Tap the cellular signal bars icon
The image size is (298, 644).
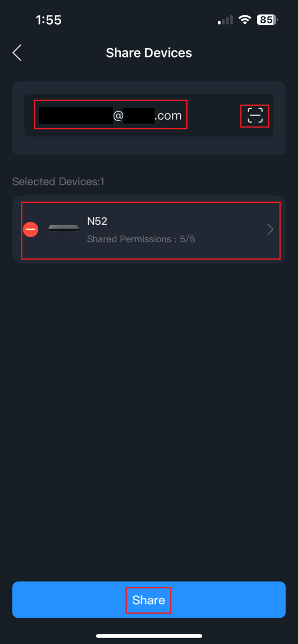[225, 20]
